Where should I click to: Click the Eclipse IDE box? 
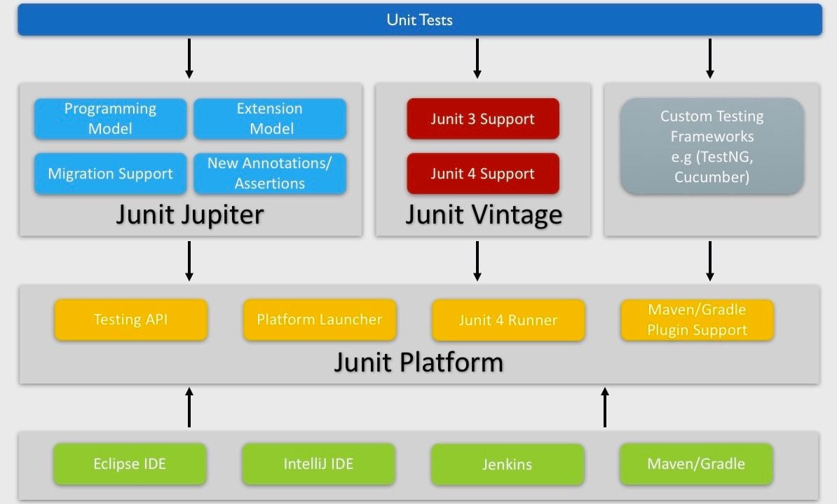[x=130, y=464]
